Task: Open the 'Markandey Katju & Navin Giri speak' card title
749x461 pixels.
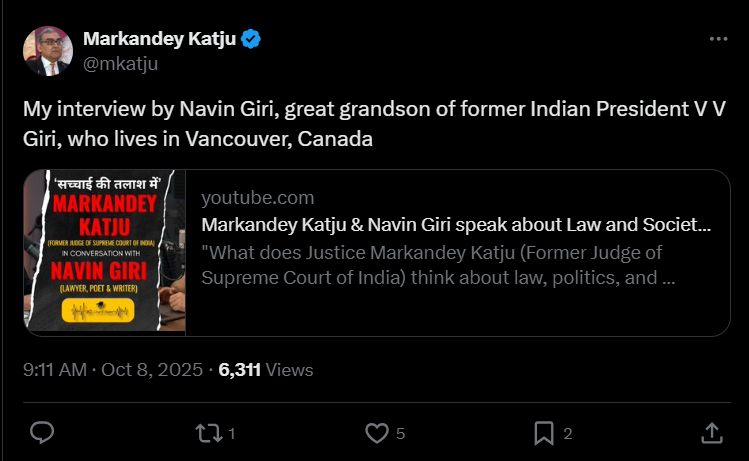Action: click(456, 225)
